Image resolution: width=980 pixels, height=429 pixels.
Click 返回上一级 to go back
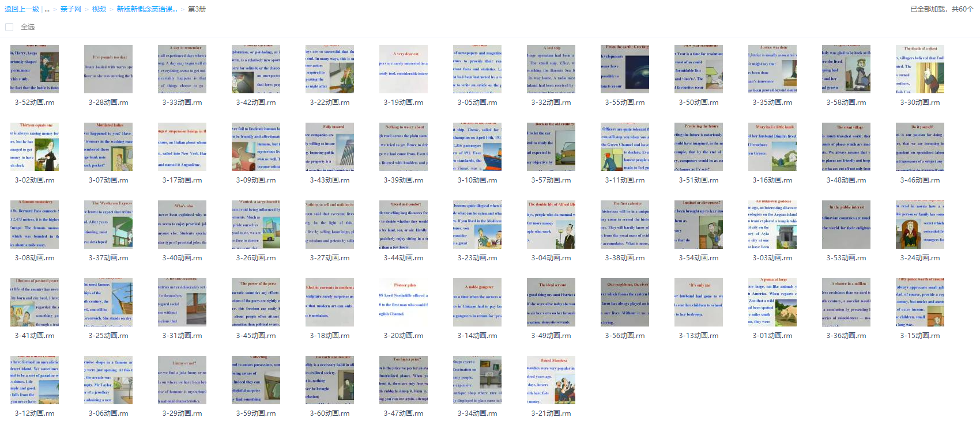21,9
